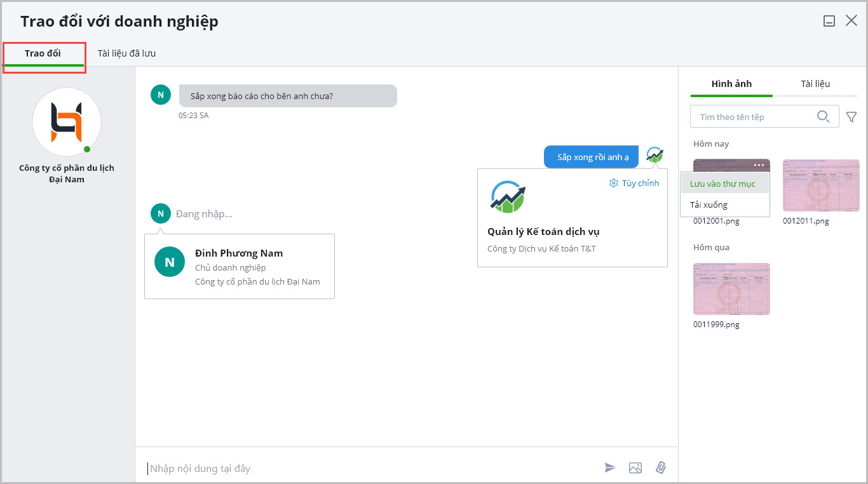Click the magnifier search icon in file search

[823, 116]
